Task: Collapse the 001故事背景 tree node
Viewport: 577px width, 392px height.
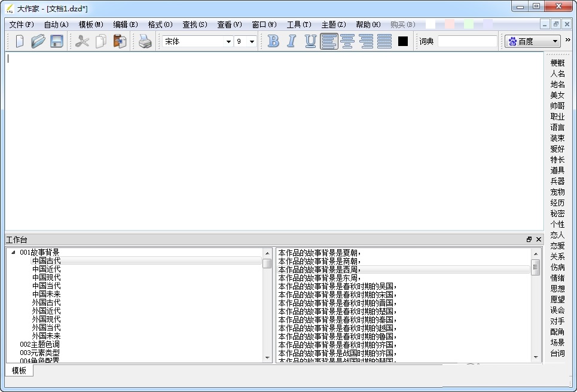Action: [x=13, y=252]
